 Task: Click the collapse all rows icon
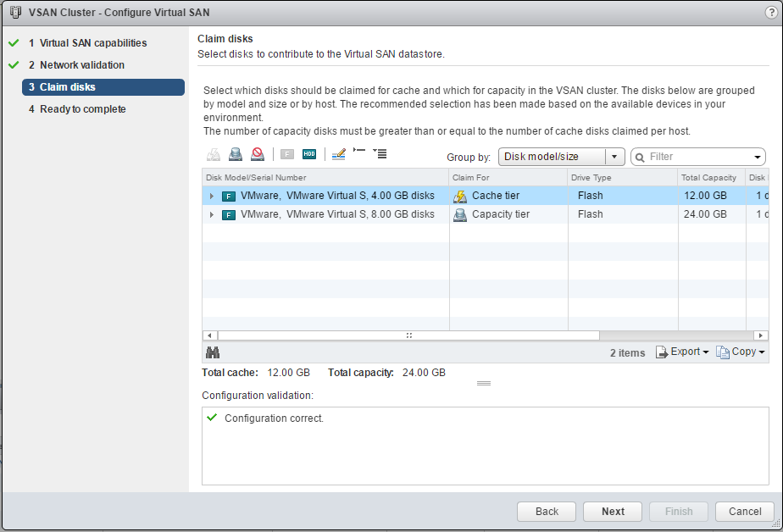359,151
